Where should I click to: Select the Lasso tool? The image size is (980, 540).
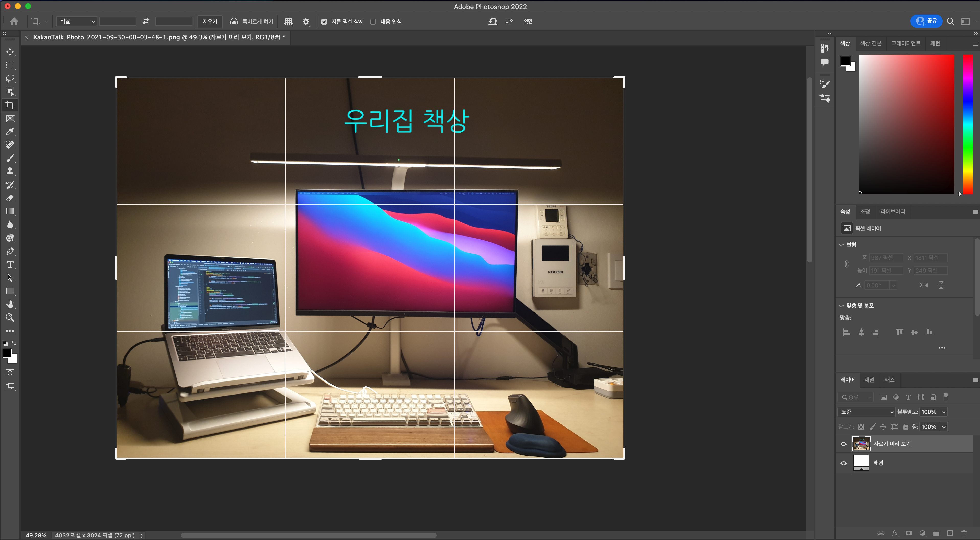(x=10, y=78)
